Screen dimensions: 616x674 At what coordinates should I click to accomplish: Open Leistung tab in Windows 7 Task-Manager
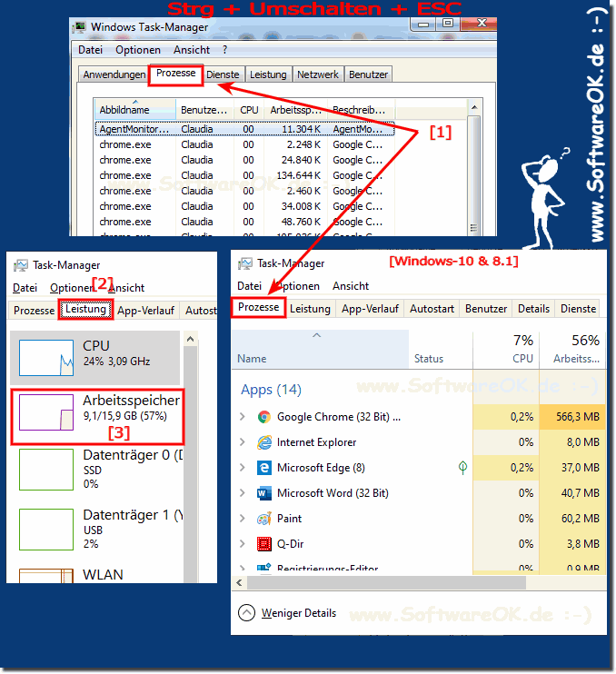click(x=268, y=74)
